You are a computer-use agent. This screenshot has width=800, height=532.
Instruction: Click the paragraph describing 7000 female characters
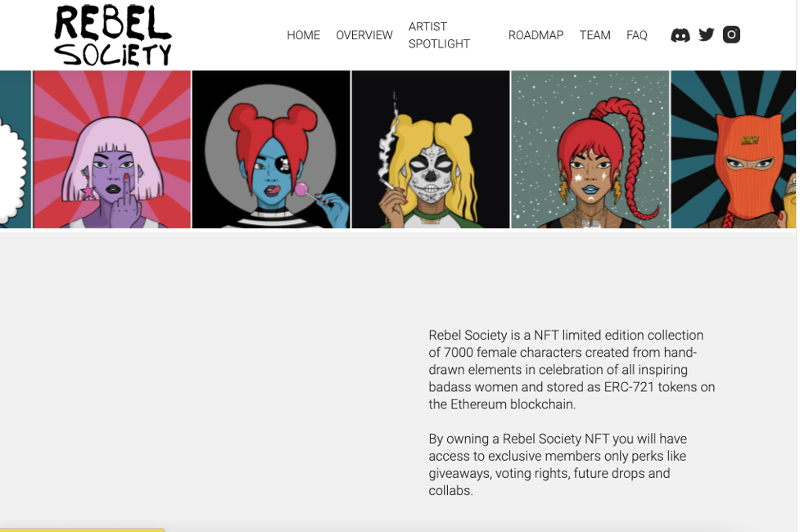pyautogui.click(x=572, y=370)
